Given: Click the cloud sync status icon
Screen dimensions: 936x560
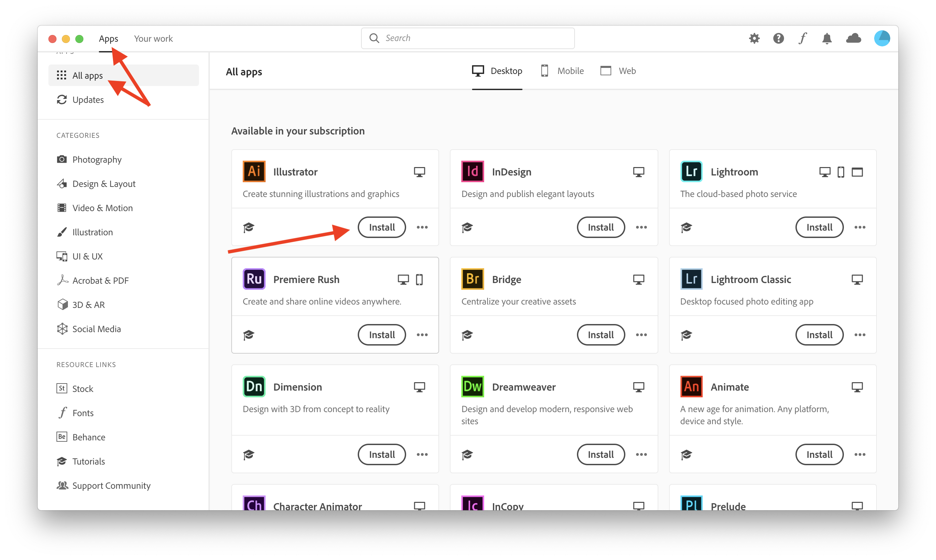Looking at the screenshot, I should click(x=853, y=38).
